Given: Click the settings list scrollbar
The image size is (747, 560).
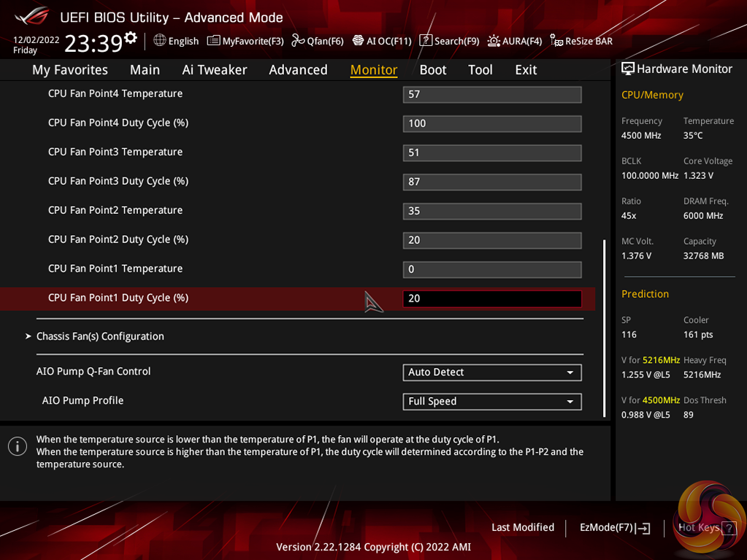Looking at the screenshot, I should click(604, 328).
